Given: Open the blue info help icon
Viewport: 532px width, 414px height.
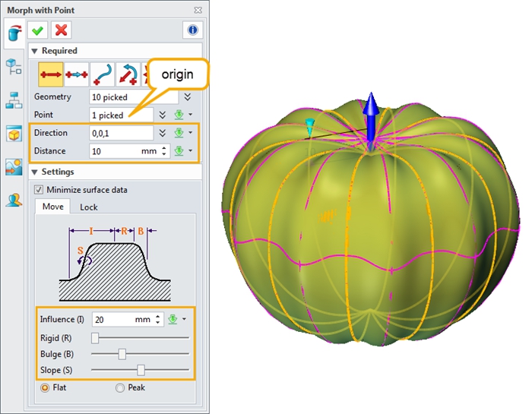Looking at the screenshot, I should point(192,30).
